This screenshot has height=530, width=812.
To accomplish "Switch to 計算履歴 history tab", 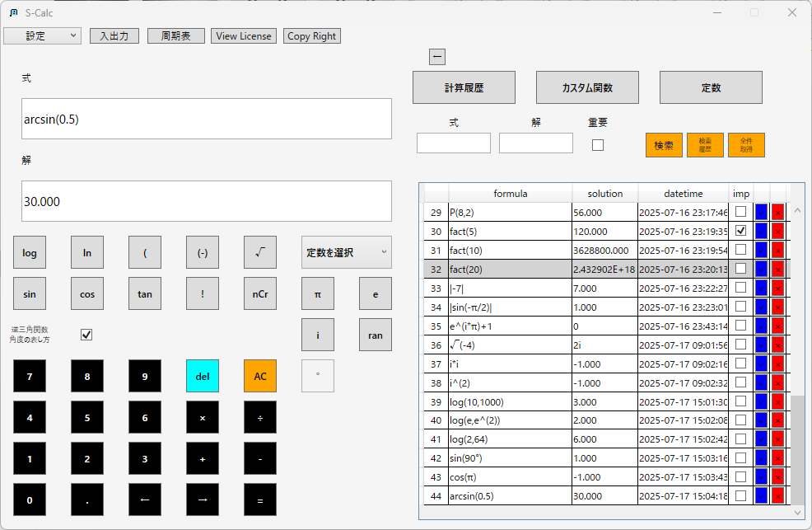I will (x=464, y=87).
